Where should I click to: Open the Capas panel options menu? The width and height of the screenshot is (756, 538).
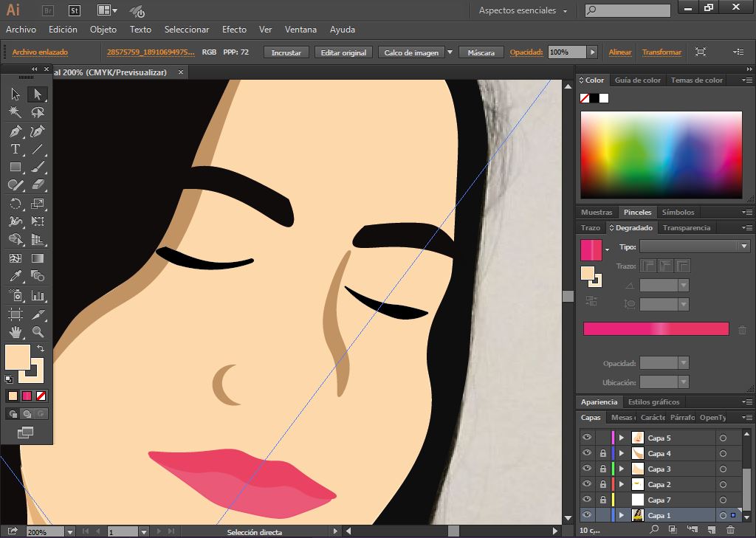coord(747,418)
